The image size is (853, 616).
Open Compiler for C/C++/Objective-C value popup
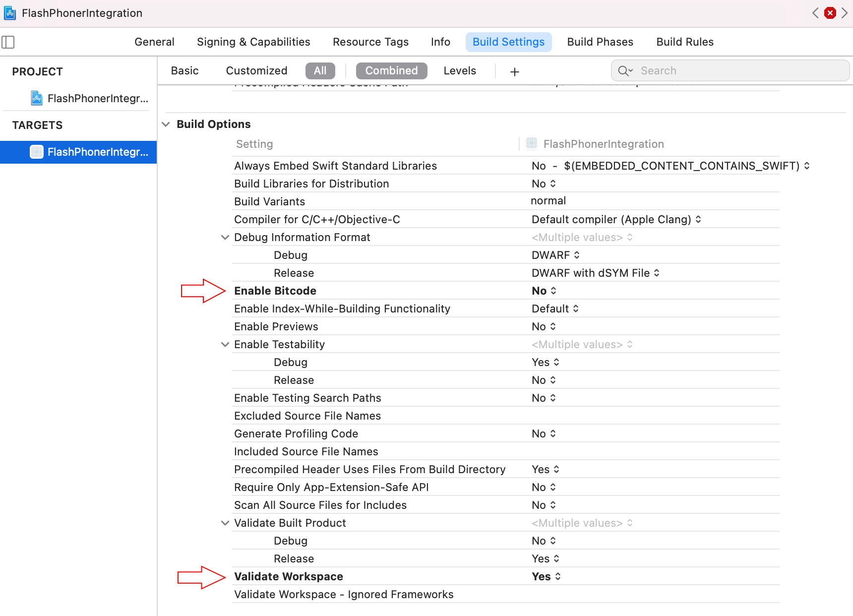tap(616, 220)
